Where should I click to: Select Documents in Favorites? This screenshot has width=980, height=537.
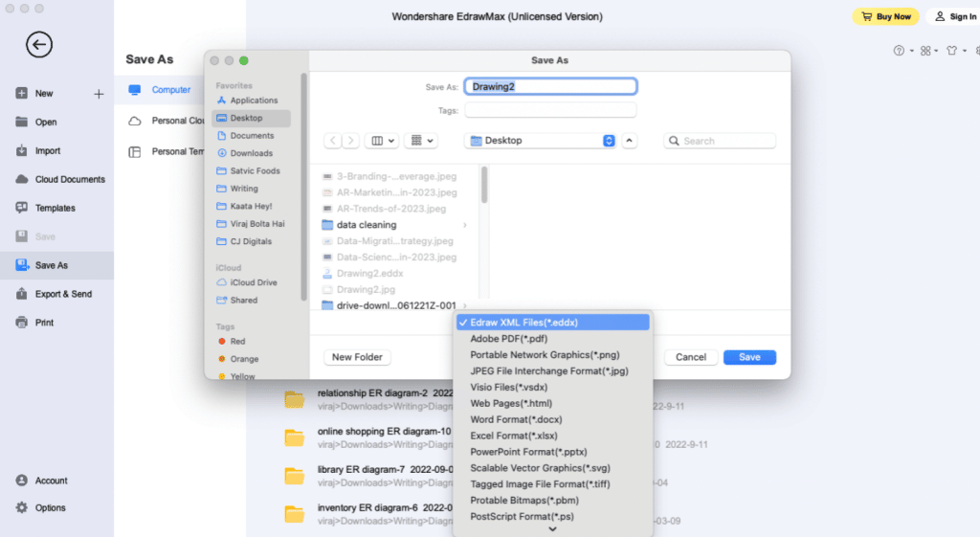pyautogui.click(x=252, y=135)
